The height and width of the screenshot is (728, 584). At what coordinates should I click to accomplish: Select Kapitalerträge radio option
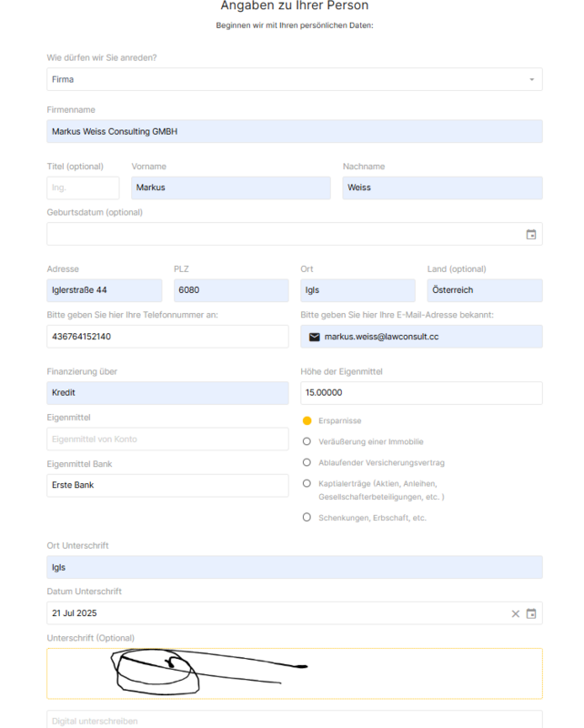(x=307, y=483)
